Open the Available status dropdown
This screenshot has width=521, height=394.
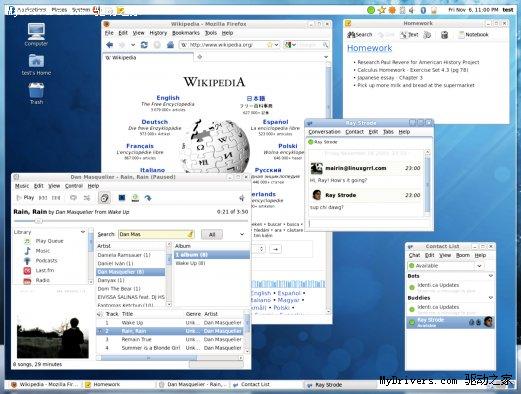click(446, 266)
